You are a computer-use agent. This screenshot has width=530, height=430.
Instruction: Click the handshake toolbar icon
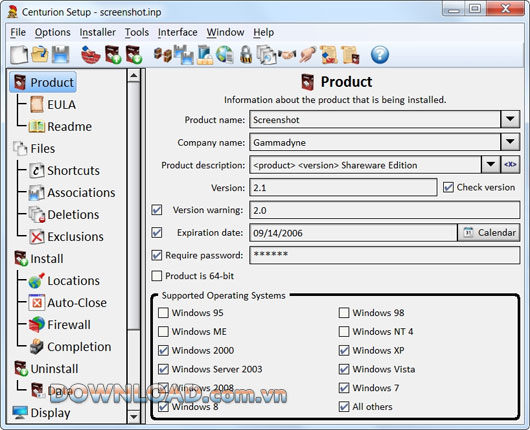(287, 55)
